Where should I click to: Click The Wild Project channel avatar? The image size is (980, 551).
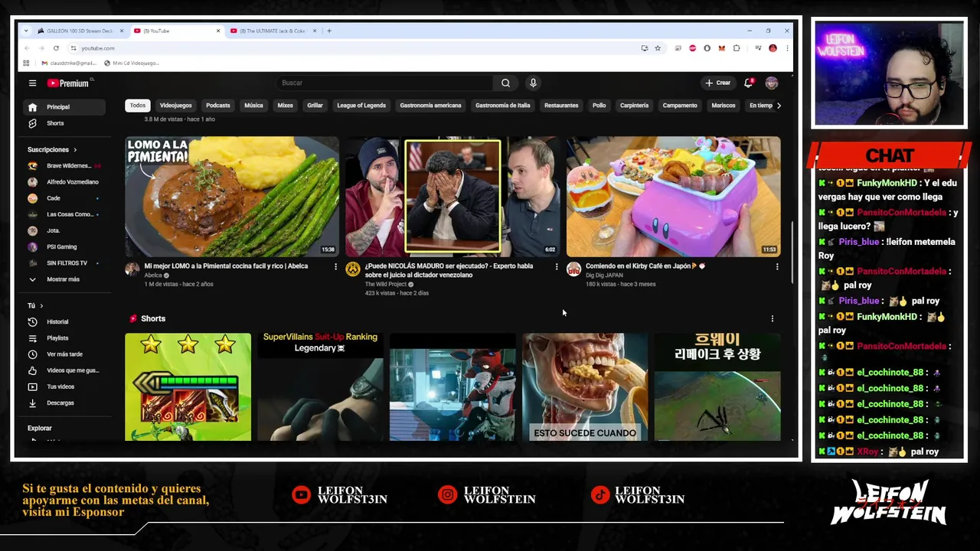(x=353, y=269)
